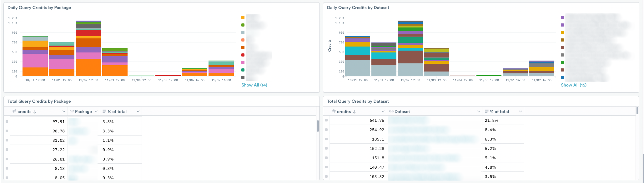Click the 641.76 credits cell
The width and height of the screenshot is (644, 183).
click(x=358, y=120)
